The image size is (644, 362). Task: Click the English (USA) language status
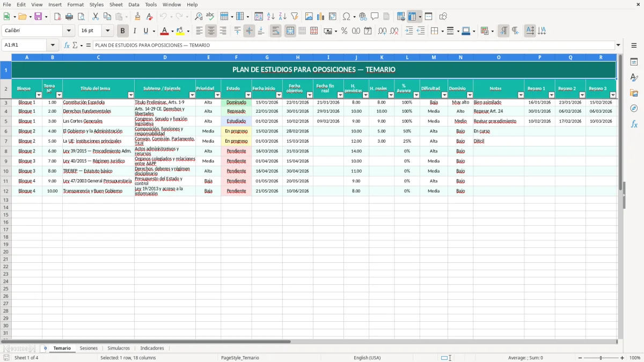pos(367,358)
